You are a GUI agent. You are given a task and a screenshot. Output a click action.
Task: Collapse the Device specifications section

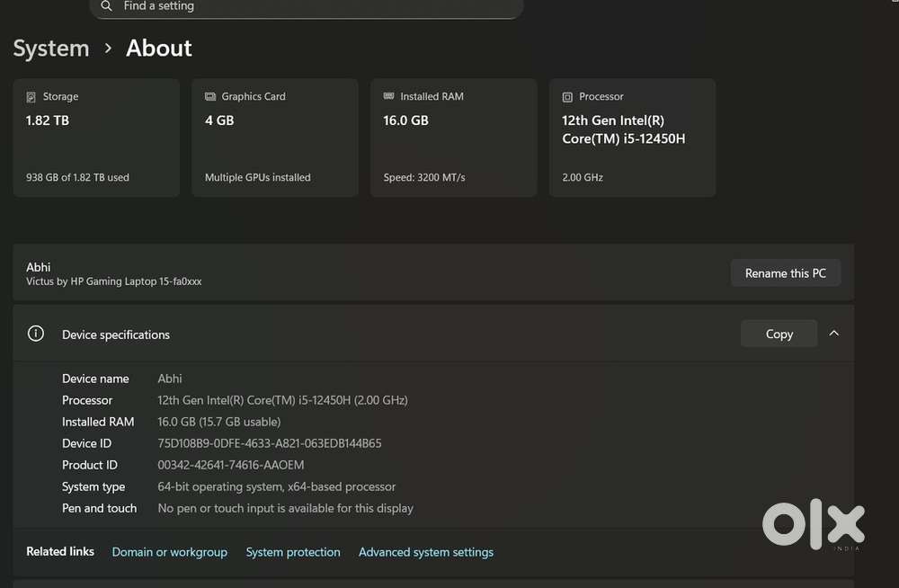(x=833, y=333)
